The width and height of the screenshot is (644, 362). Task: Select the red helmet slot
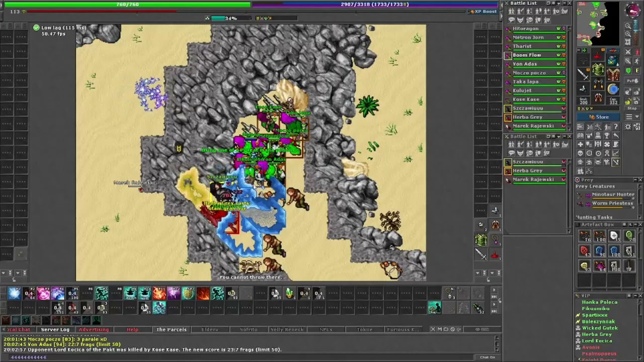pos(598,54)
